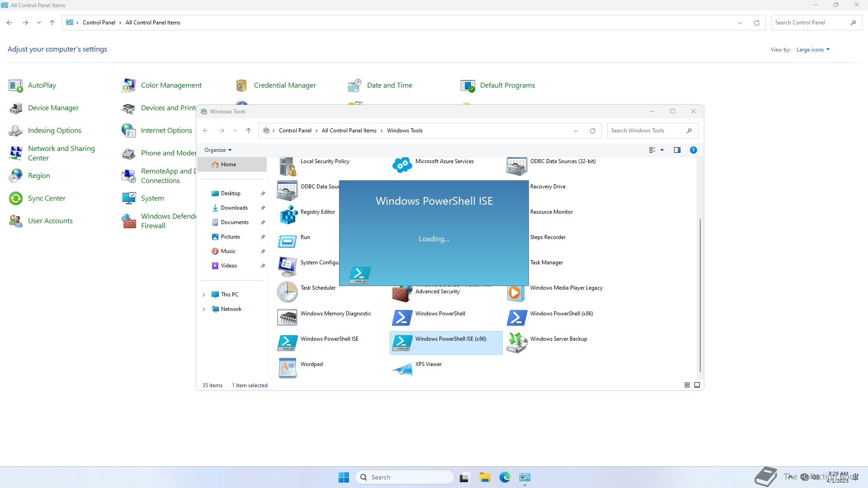Screen dimensions: 868x488
Task: Expand Windows Tools address bar history dropdown
Action: (x=576, y=131)
